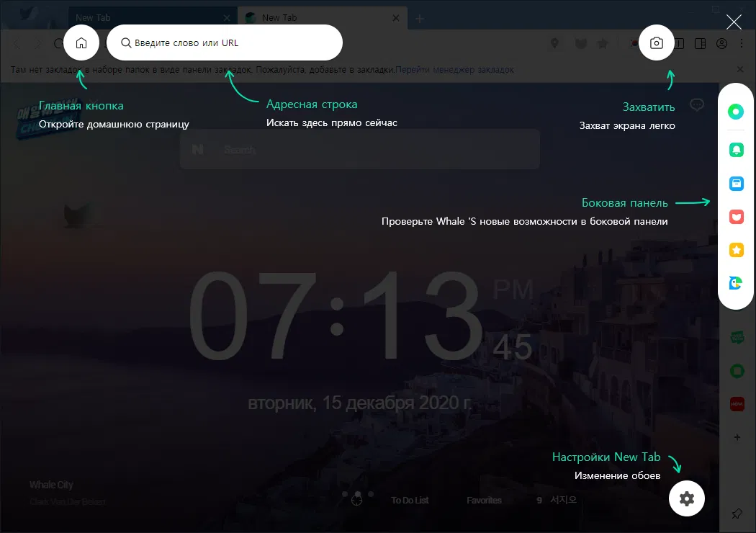Click the plus button to add tab

point(420,19)
